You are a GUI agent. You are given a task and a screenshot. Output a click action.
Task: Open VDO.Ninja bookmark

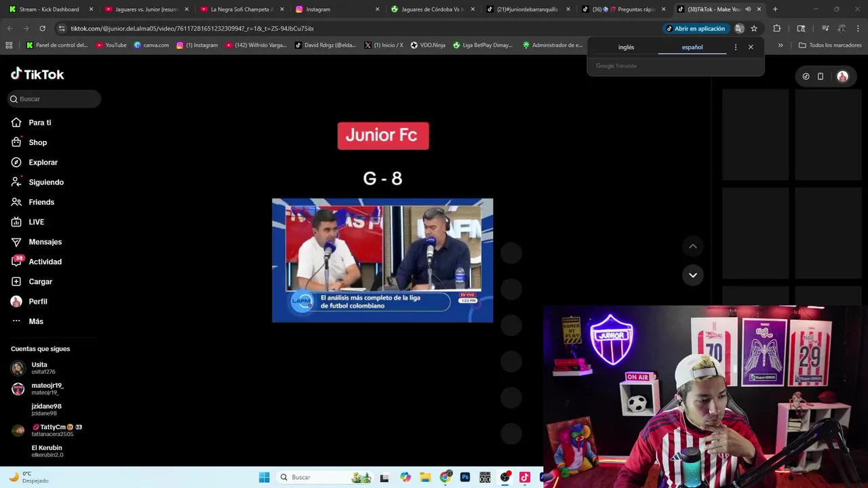pos(428,45)
